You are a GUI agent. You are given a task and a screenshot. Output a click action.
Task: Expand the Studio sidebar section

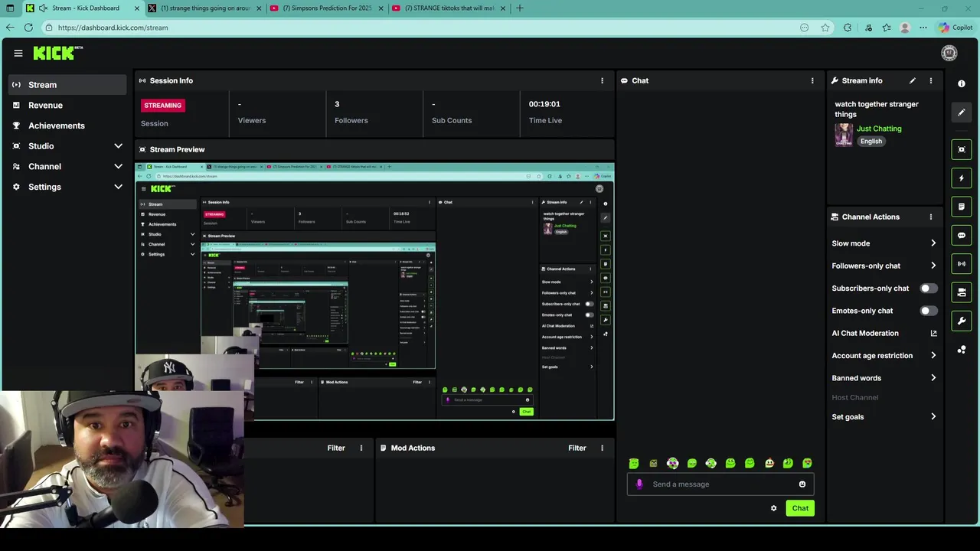click(x=118, y=146)
